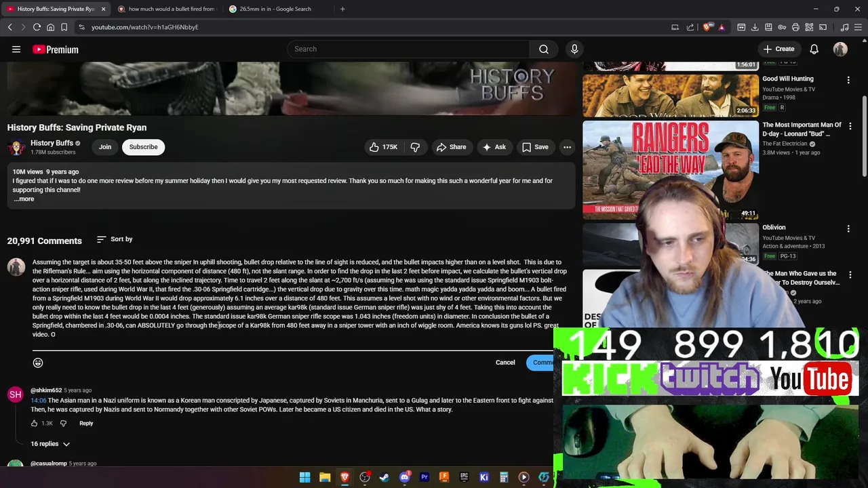Bookmark this page in the browser toolbar

[x=64, y=27]
